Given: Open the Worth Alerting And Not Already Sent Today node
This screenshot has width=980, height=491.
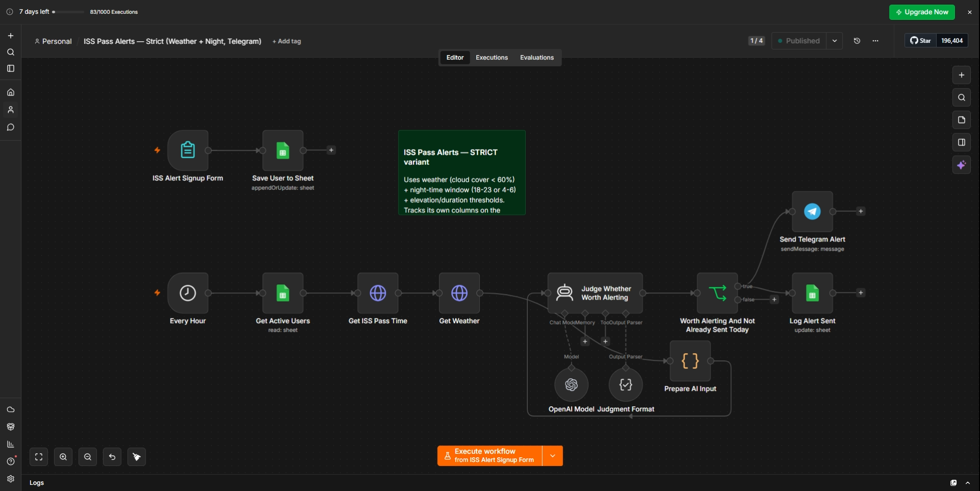Looking at the screenshot, I should click(717, 293).
